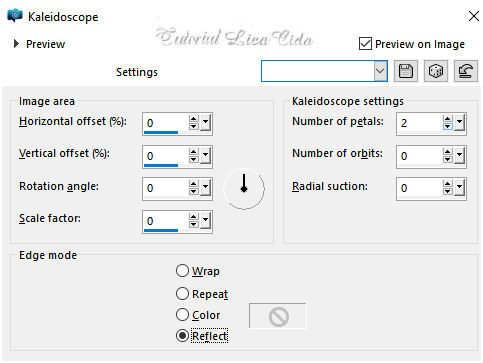Open the Radial suction slider dropdown arrow
Image resolution: width=483 pixels, height=363 pixels.
460,188
